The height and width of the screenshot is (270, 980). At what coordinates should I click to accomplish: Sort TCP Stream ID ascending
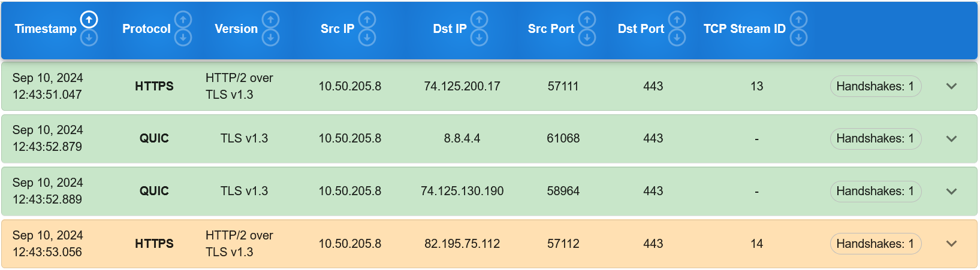coord(798,20)
